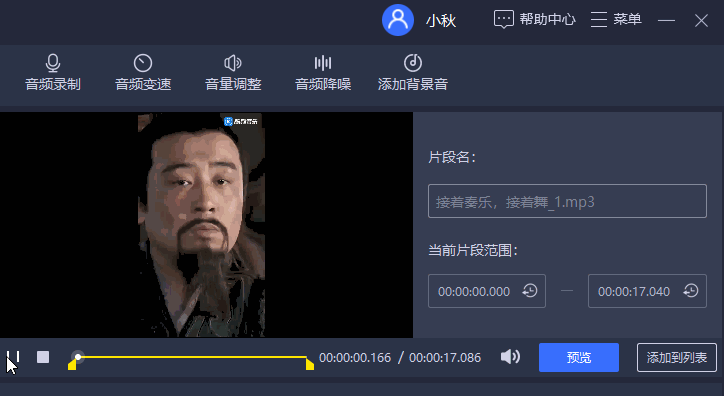This screenshot has width=724, height=396.
Task: Click the current time 00:00:00.166
Action: pos(355,358)
